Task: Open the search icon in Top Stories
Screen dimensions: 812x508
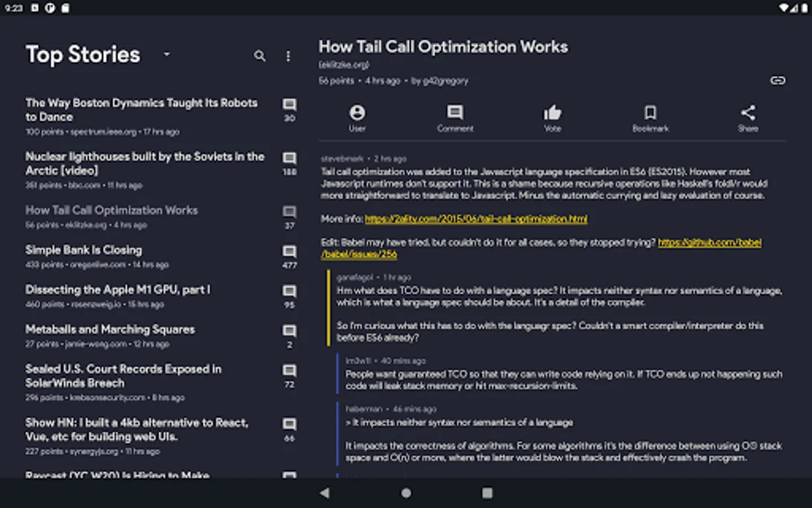Action: coord(259,56)
